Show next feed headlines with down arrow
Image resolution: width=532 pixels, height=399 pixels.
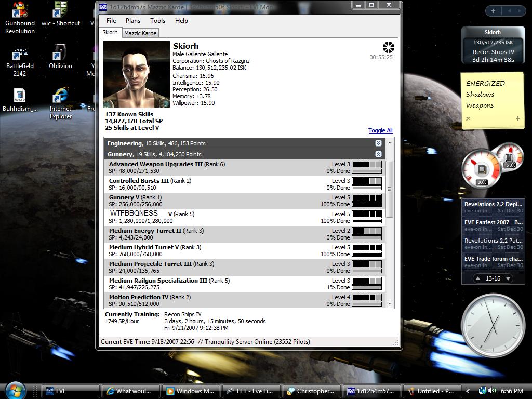pos(508,278)
